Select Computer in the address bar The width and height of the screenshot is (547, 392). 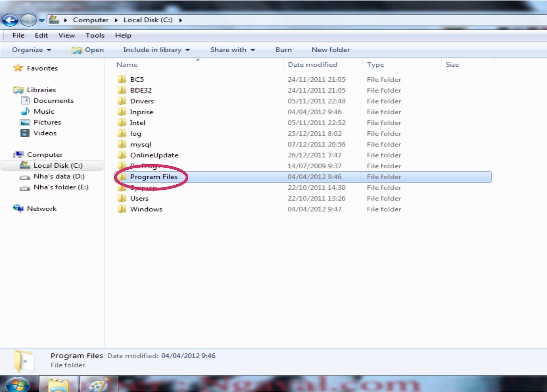click(91, 20)
